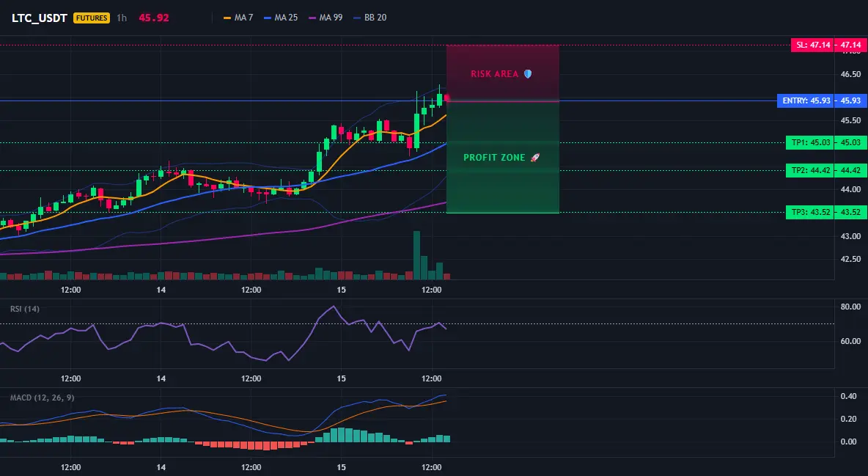Screen dimensions: 868x476
Task: Select the 1h timeframe label
Action: click(x=122, y=18)
